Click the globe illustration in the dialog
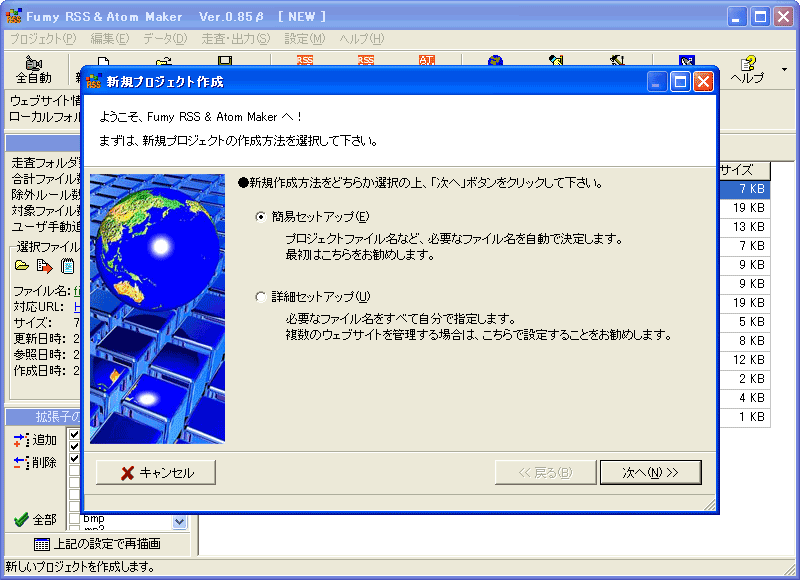 [158, 309]
